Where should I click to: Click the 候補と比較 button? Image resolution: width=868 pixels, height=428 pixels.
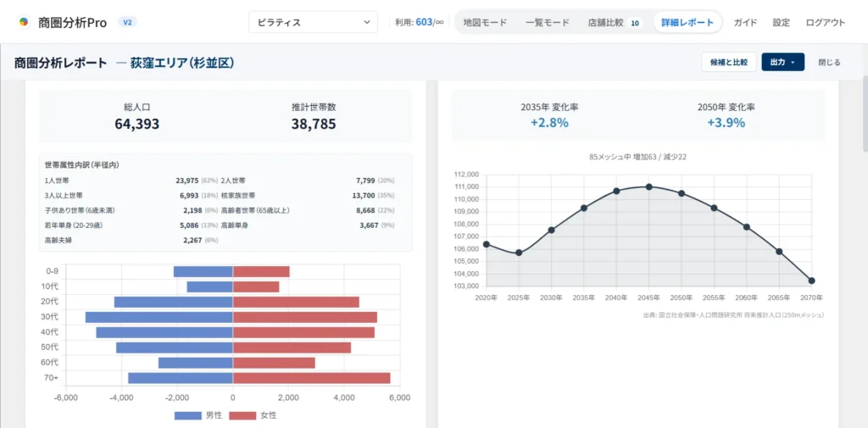click(x=728, y=62)
